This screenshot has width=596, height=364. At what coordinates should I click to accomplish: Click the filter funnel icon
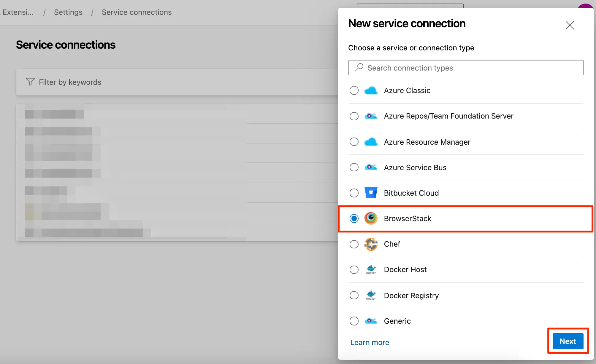tap(30, 82)
